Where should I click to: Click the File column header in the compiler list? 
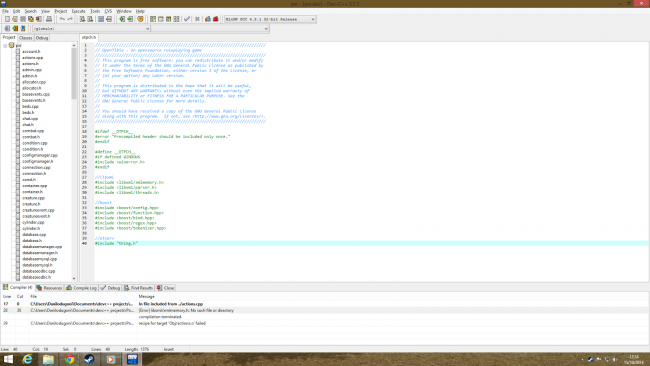click(34, 296)
